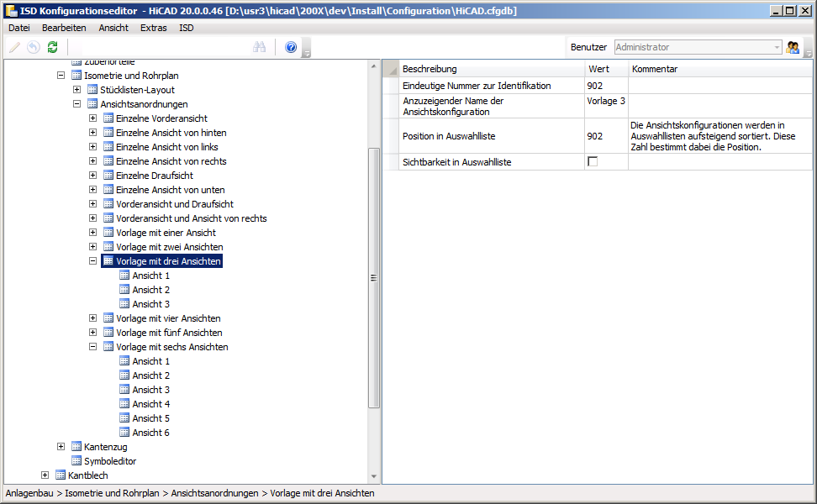
Task: Click table icon of Kantenzug
Action: pos(76,447)
